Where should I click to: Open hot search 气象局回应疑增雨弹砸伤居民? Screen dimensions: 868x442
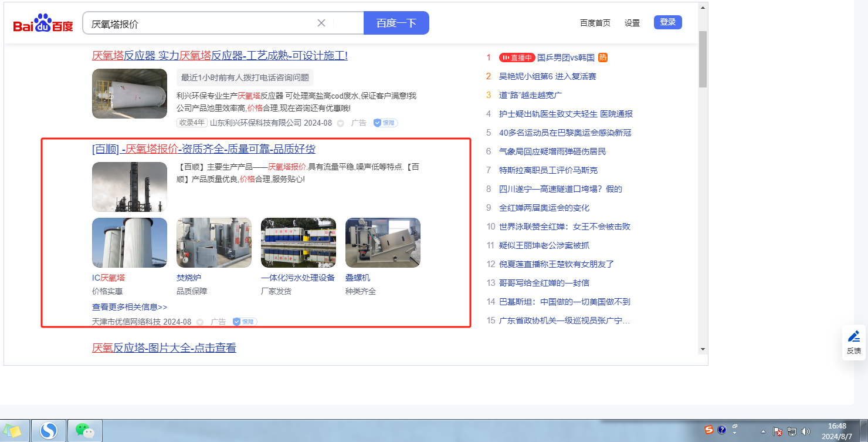(552, 151)
